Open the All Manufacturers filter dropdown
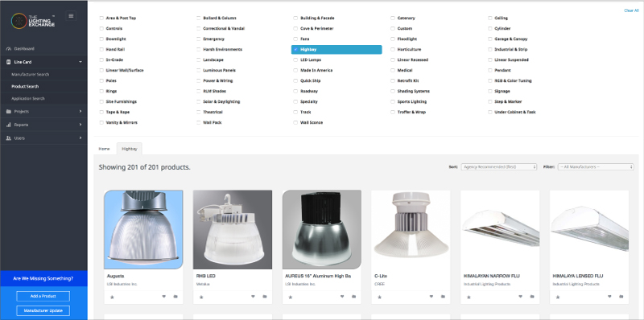Image resolution: width=644 pixels, height=320 pixels. (596, 167)
